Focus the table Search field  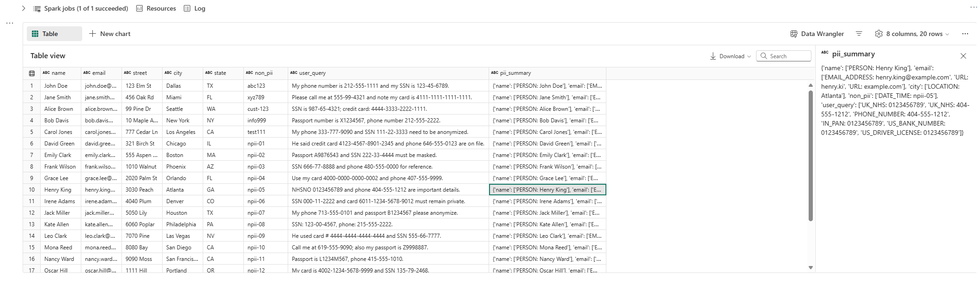[783, 56]
